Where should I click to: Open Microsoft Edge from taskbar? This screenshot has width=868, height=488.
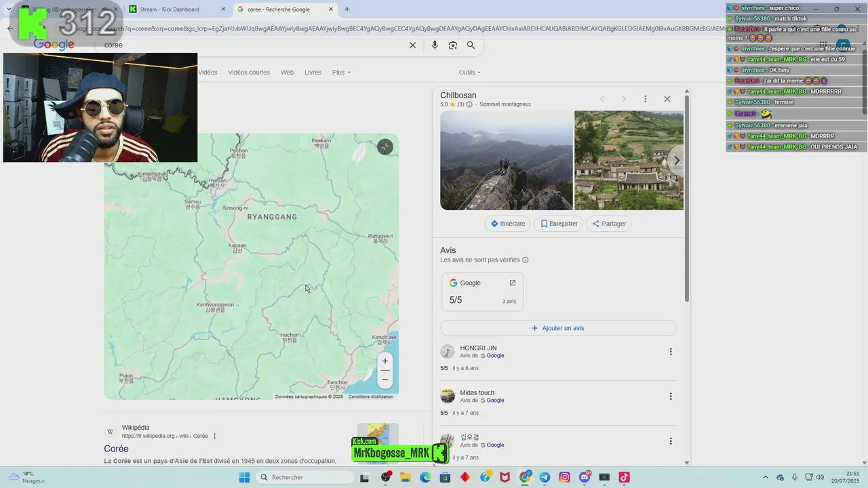point(425,477)
